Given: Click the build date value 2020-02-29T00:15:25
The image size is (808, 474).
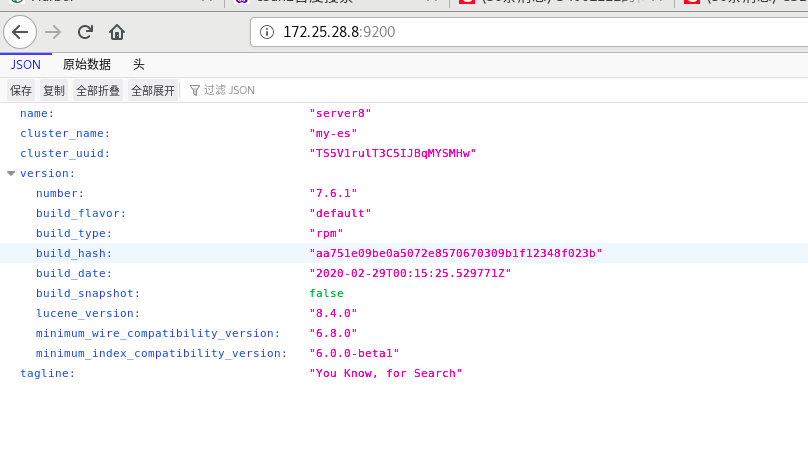Looking at the screenshot, I should click(x=410, y=273).
